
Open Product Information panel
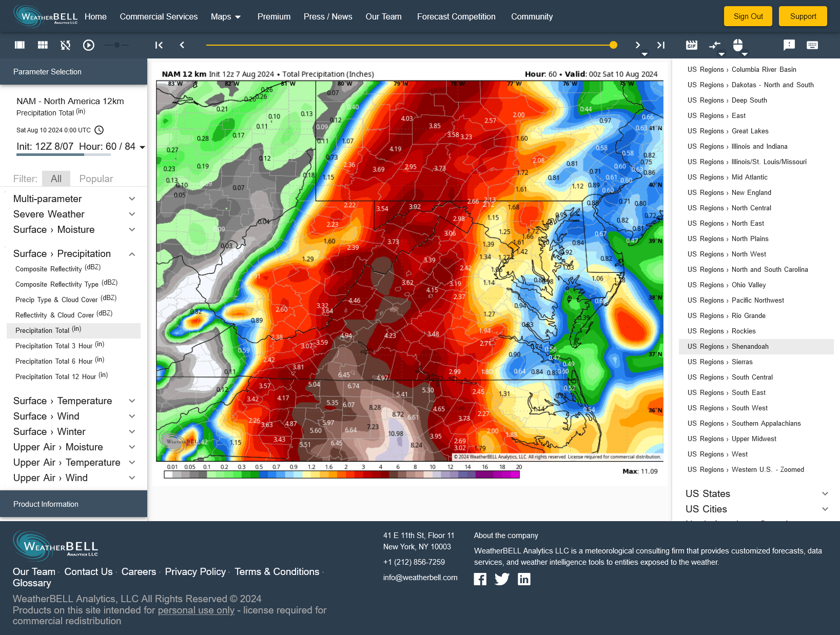pyautogui.click(x=74, y=504)
